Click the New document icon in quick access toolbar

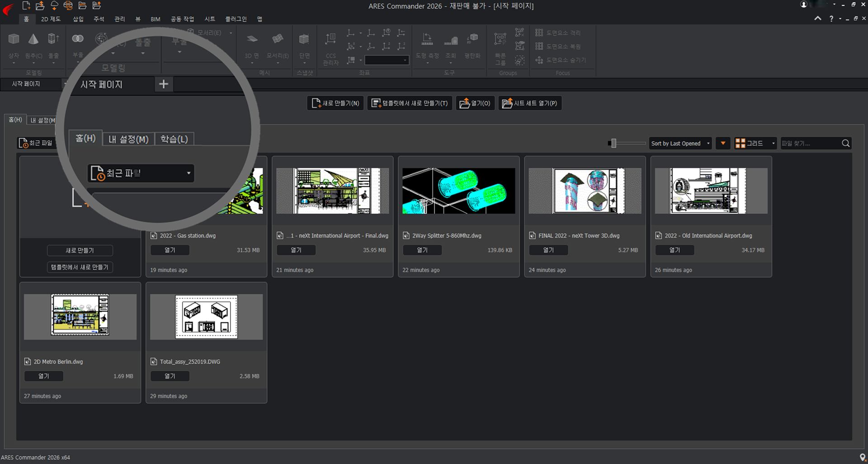pyautogui.click(x=26, y=5)
